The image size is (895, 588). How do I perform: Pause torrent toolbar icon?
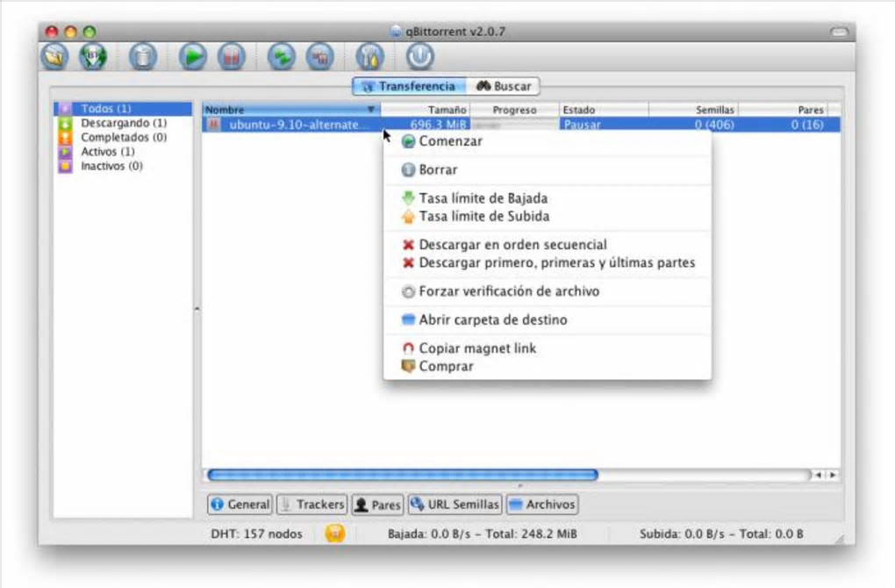[x=231, y=56]
